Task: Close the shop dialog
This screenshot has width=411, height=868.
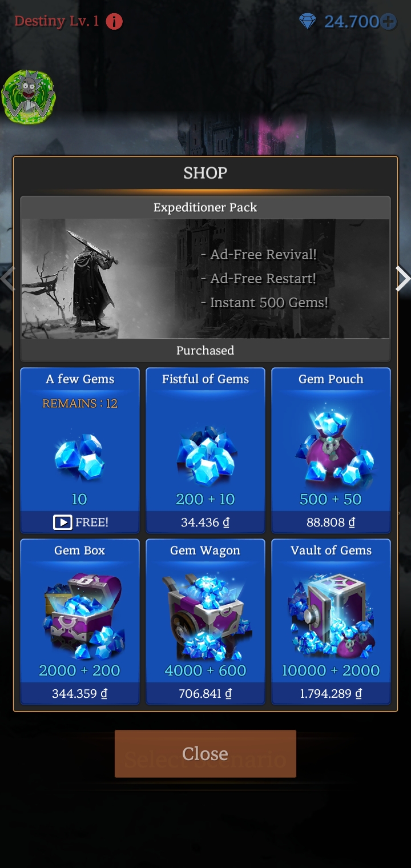Action: click(x=205, y=754)
